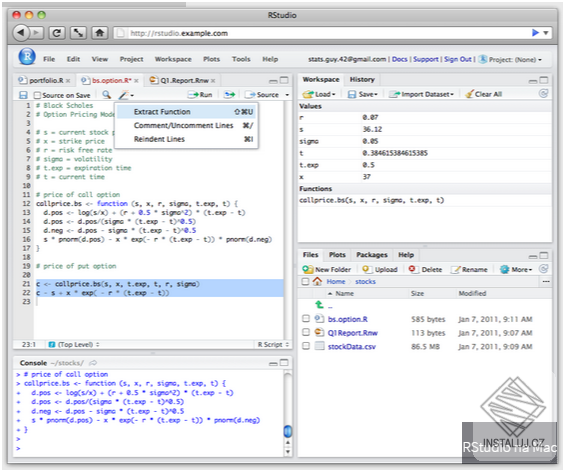The image size is (564, 470).
Task: Open the Docs link
Action: point(399,59)
